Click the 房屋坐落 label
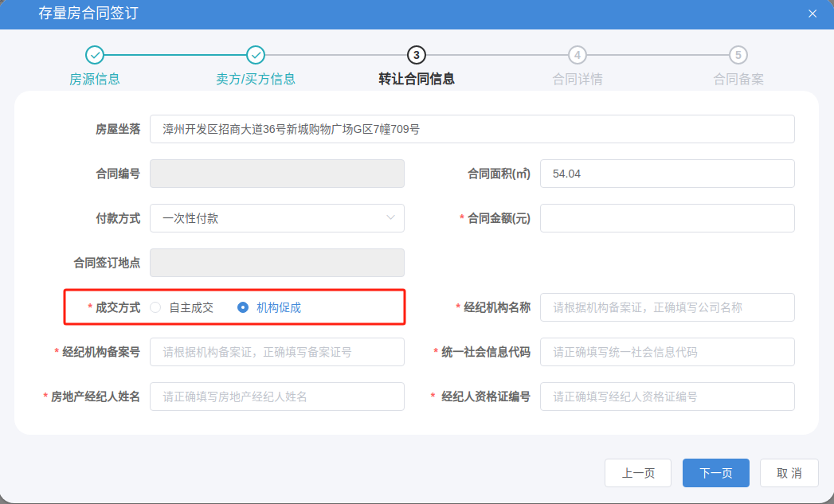Image resolution: width=834 pixels, height=504 pixels. (x=118, y=129)
